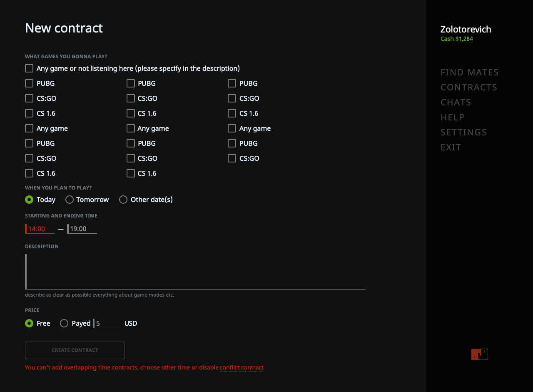The width and height of the screenshot is (533, 392).
Task: Click the red logo icon in sidebar
Action: point(480,354)
